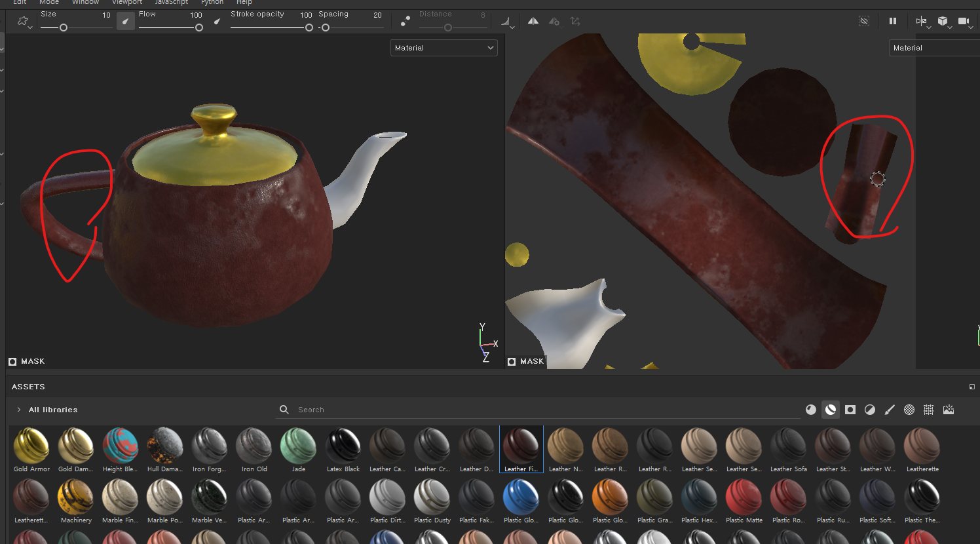Select the Plastic Soft smart material
Image resolution: width=980 pixels, height=544 pixels.
click(878, 501)
